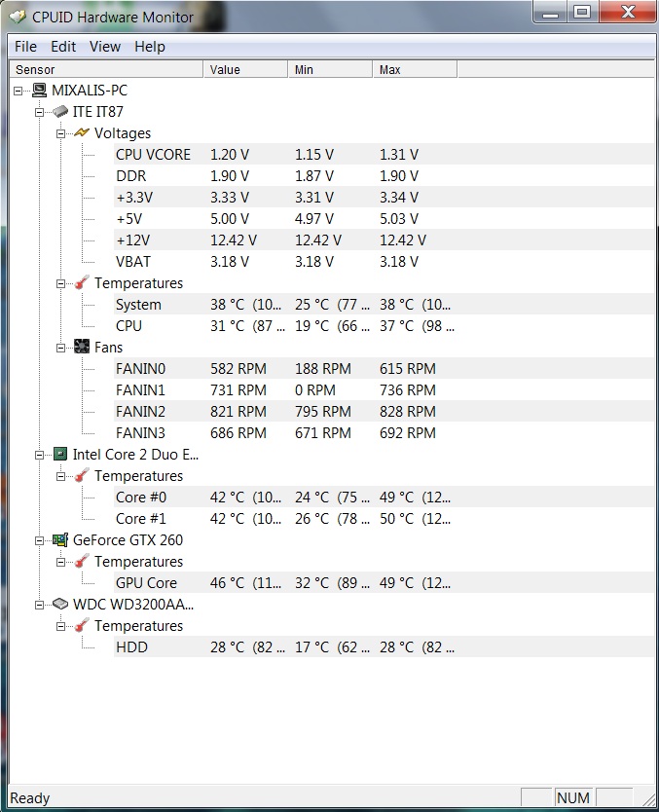This screenshot has width=659, height=812.
Task: Click the MIXALIS-PC computer icon
Action: click(39, 91)
